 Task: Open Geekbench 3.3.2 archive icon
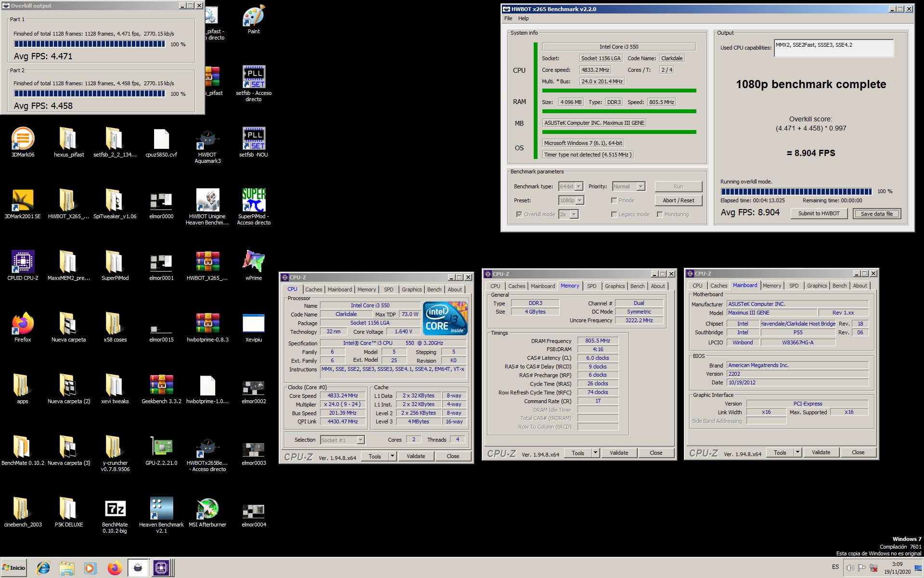pyautogui.click(x=161, y=389)
